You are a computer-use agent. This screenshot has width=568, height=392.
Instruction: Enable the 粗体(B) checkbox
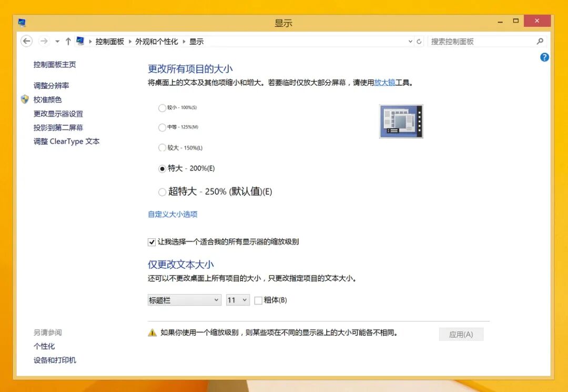point(258,300)
